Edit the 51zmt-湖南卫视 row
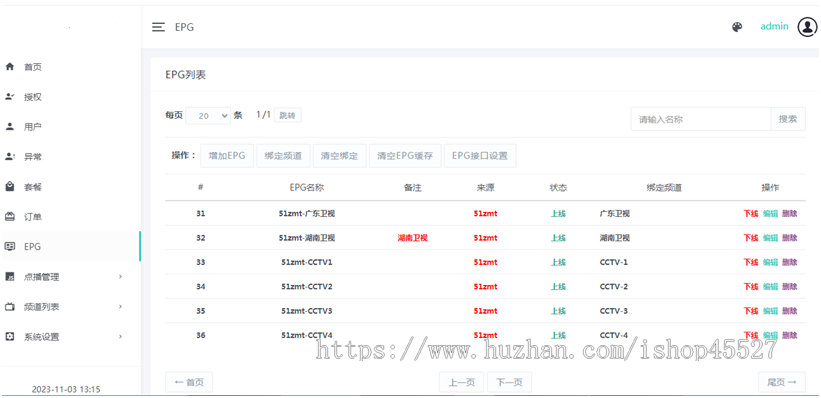 [770, 238]
